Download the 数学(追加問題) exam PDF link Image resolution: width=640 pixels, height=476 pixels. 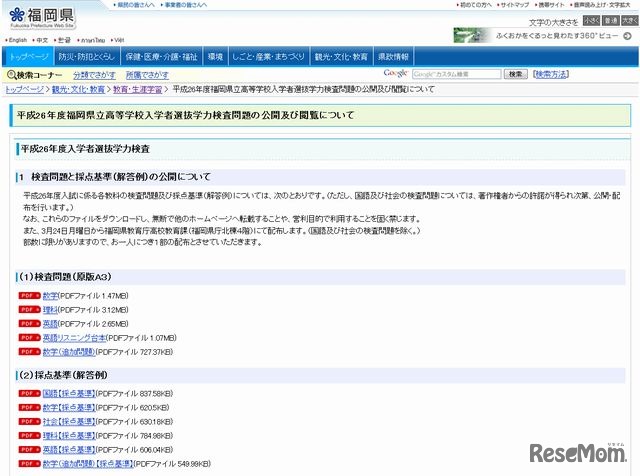tap(69, 352)
